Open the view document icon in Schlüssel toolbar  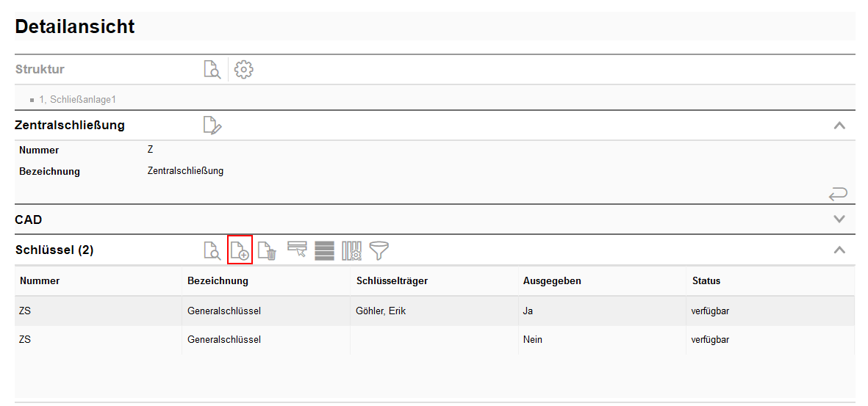pos(212,250)
